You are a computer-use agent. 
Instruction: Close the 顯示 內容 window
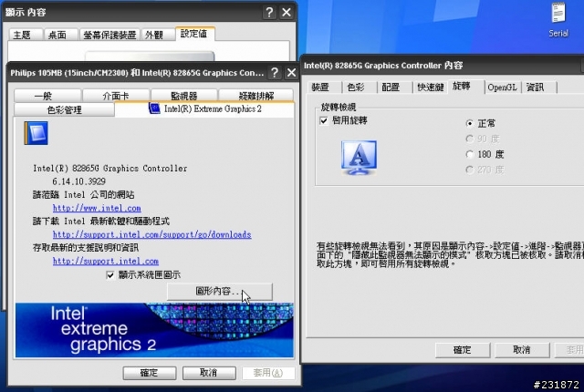(x=286, y=12)
